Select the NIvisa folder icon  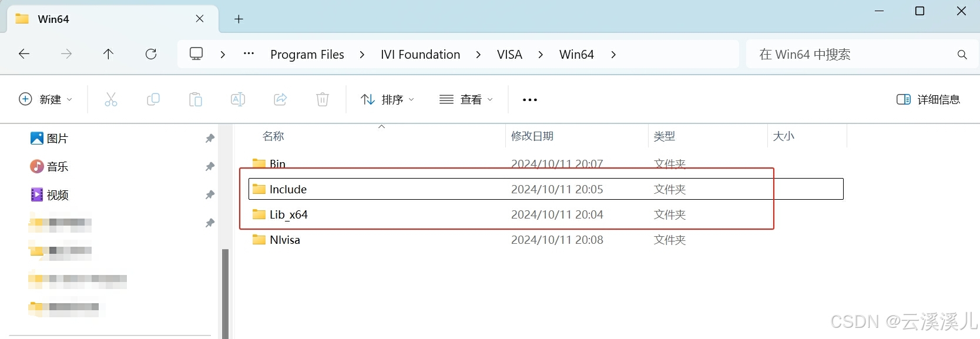pyautogui.click(x=259, y=240)
